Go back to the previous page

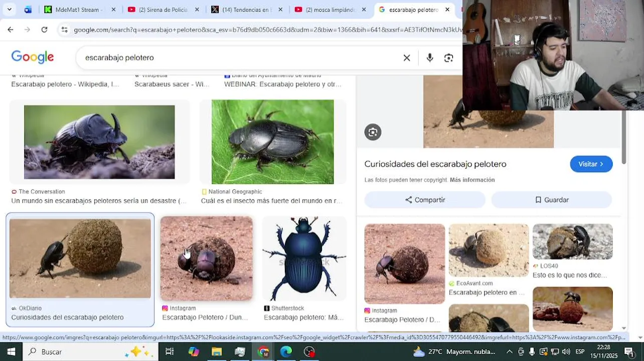[11, 30]
